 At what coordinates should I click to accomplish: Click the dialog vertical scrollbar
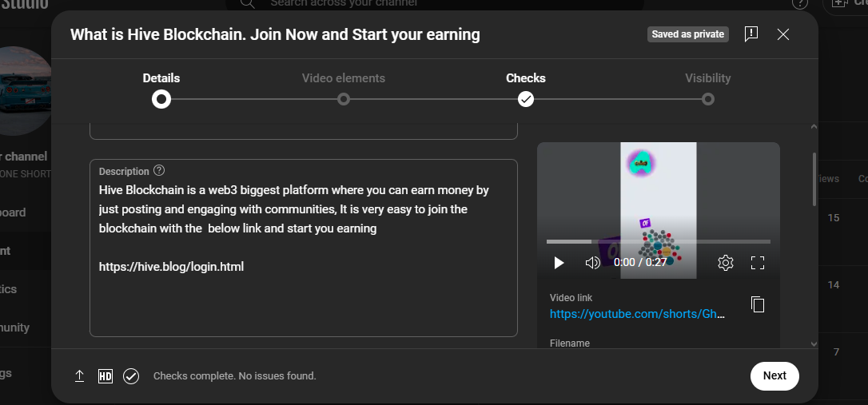pos(814,178)
